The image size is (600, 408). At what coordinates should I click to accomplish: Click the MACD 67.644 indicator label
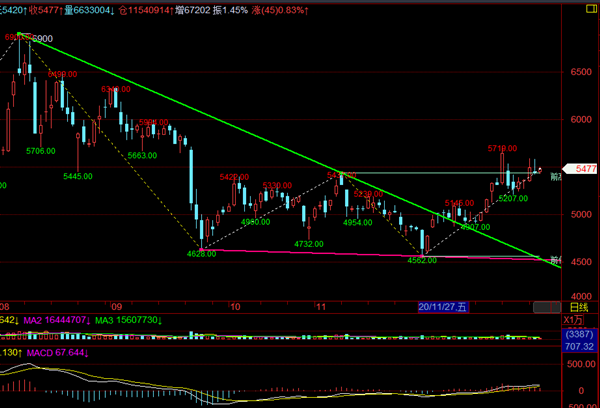[x=57, y=353]
